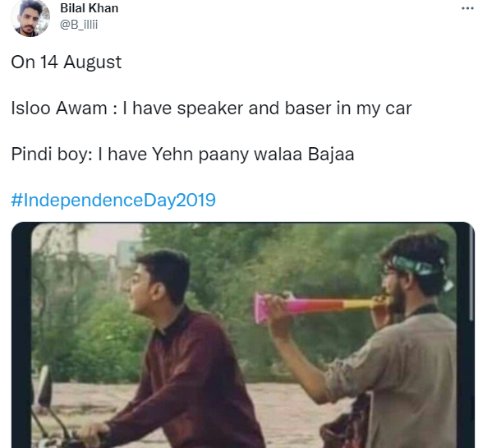Viewport: 478px width, 448px height.
Task: Click the motorcycle mirror in the photo
Action: (x=45, y=386)
